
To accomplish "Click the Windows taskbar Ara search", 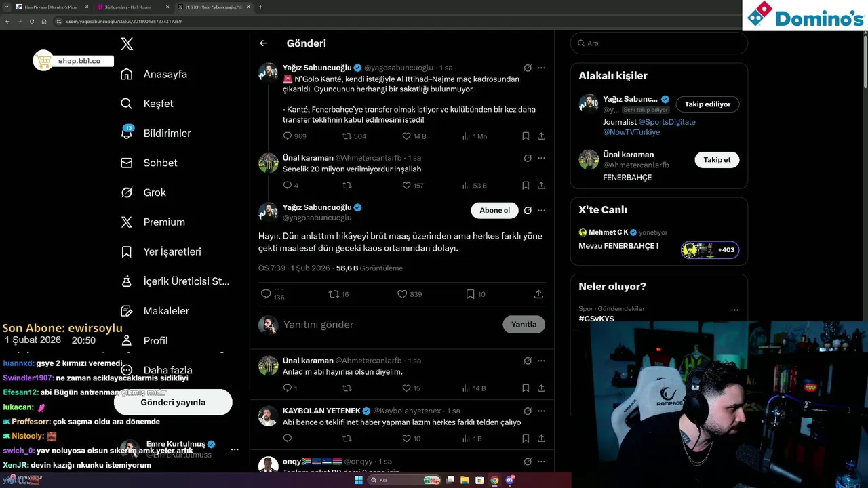I will (405, 480).
